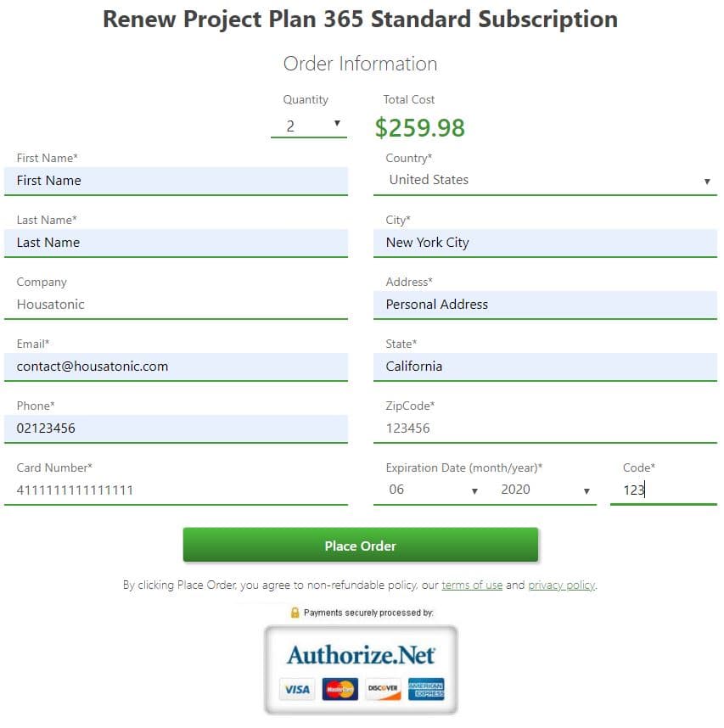Open the terms of use link
Viewport: 724px width, 728px height.
click(x=472, y=585)
